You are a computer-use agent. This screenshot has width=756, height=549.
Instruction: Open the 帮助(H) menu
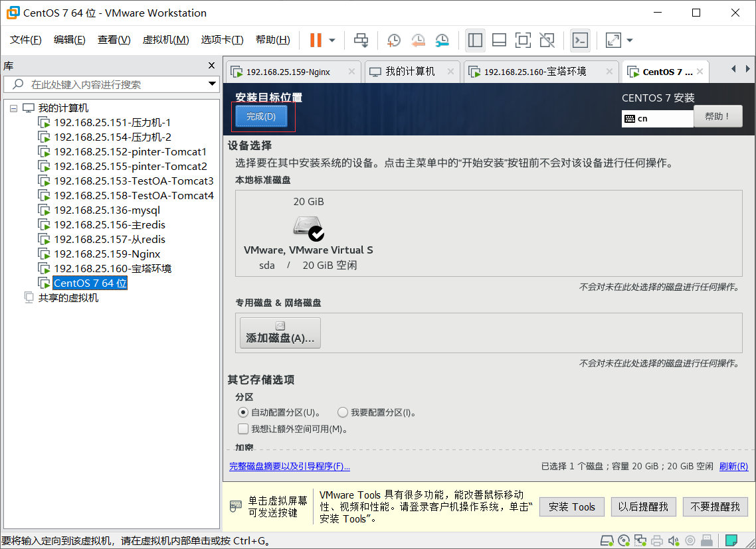coord(273,40)
